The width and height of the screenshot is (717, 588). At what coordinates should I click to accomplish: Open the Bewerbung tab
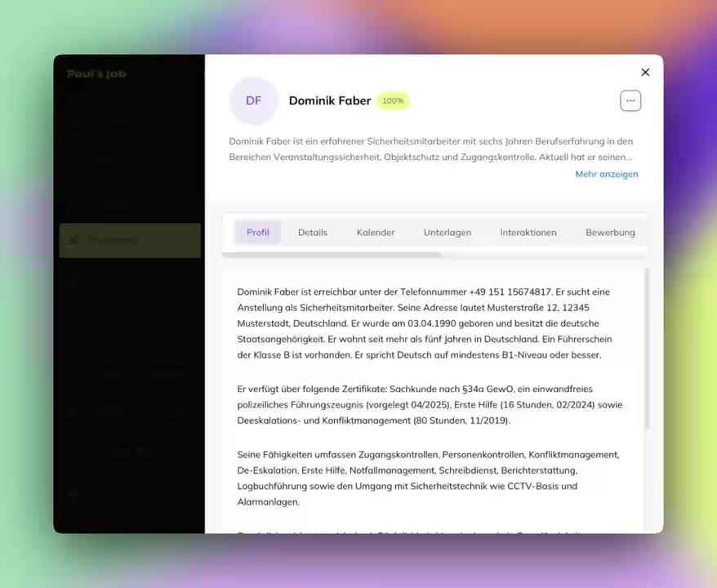pyautogui.click(x=610, y=232)
